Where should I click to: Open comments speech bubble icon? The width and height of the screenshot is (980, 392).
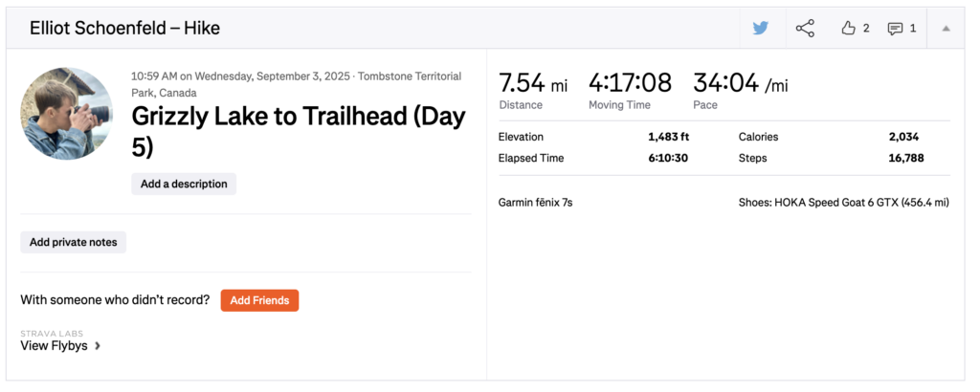(895, 29)
